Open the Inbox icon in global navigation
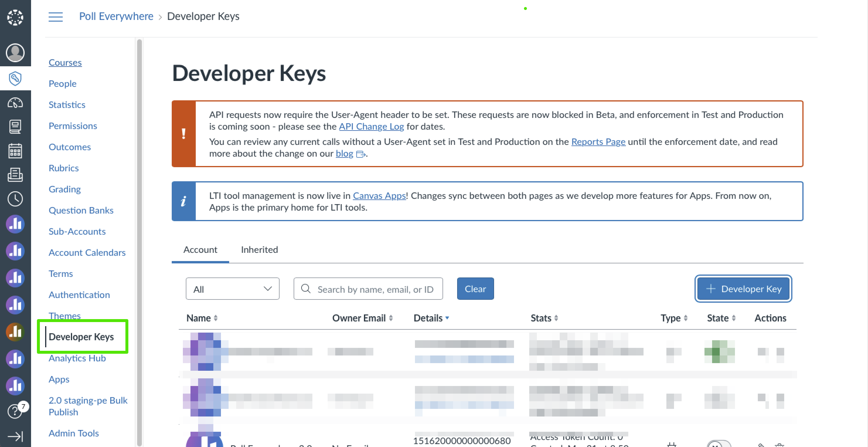Viewport: 868px width, 447px height. (15, 175)
